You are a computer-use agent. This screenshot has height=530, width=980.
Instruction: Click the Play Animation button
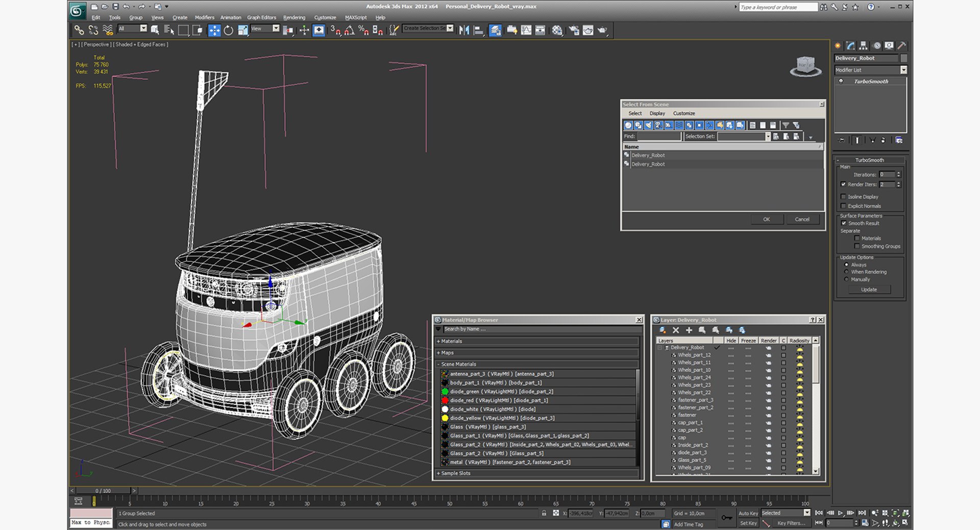tap(840, 513)
